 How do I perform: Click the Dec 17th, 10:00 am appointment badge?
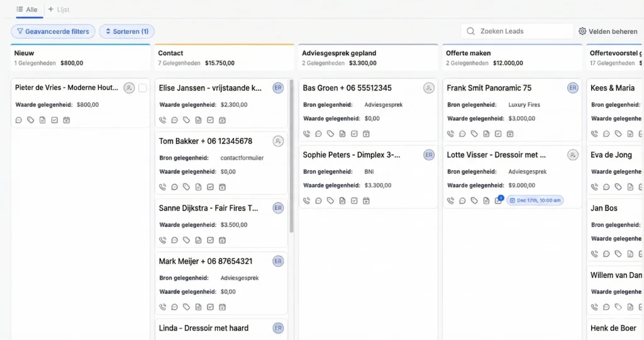pos(535,200)
